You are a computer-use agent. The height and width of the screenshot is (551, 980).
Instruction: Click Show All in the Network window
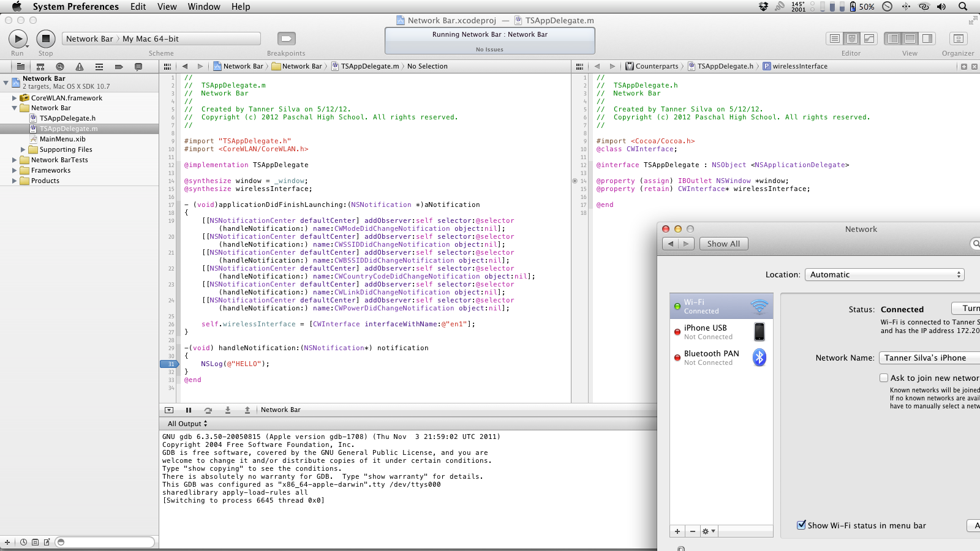[x=723, y=244]
